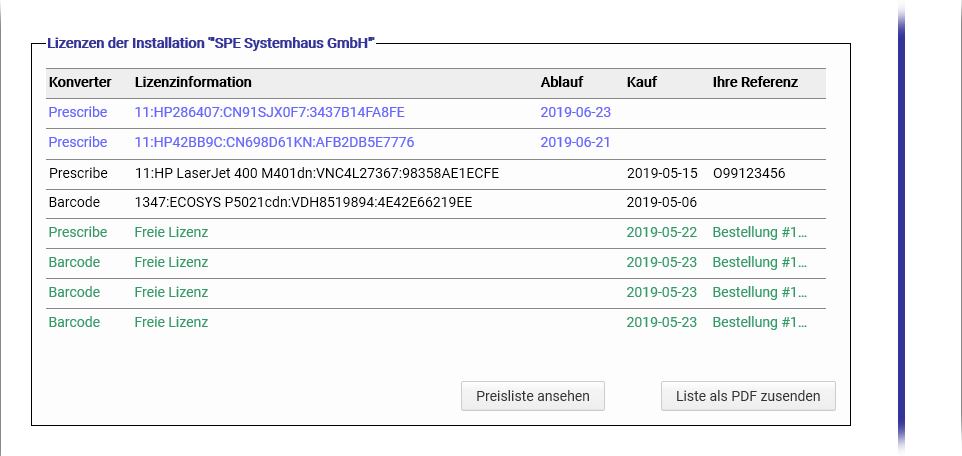Click the 'Preisliste ansehen' button

click(x=533, y=396)
